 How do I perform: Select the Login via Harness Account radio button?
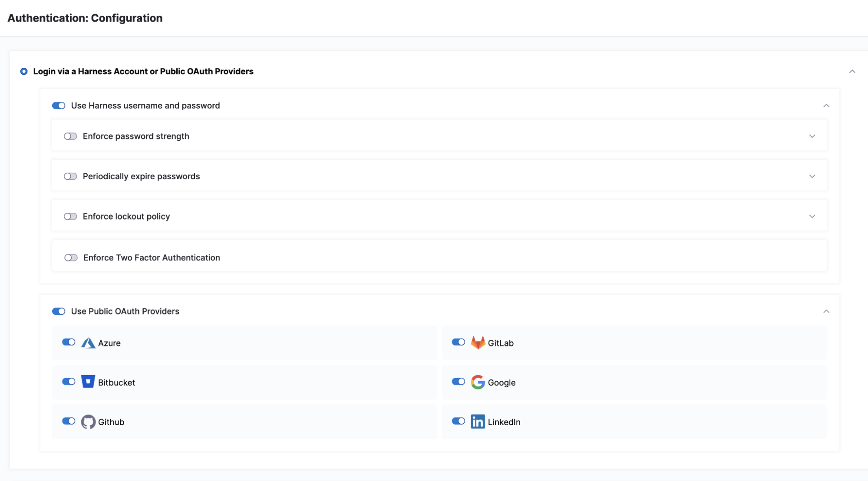pos(24,71)
